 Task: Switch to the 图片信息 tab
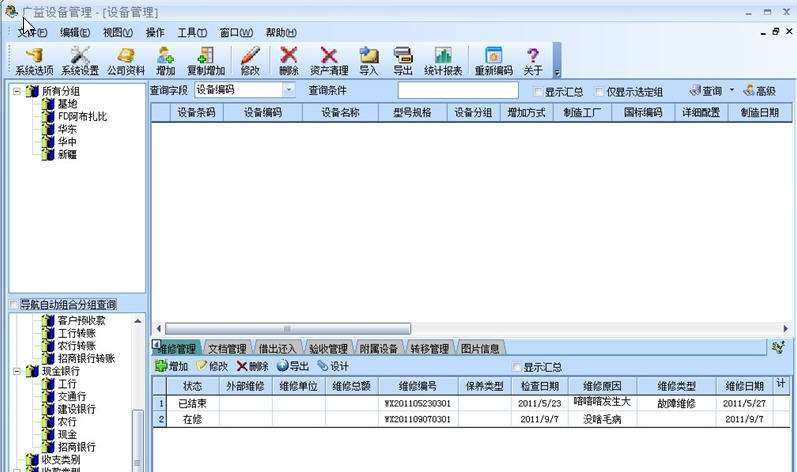point(480,349)
